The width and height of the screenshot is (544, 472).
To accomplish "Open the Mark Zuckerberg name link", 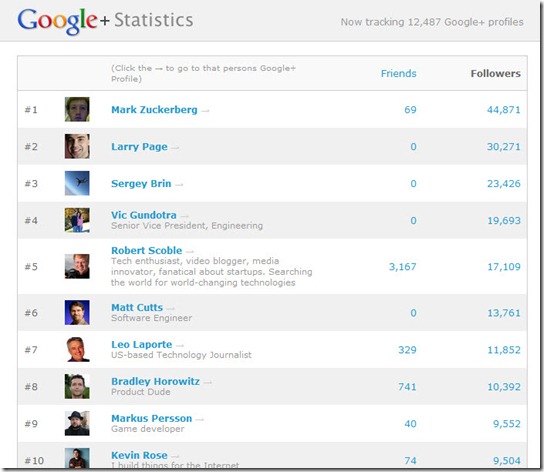I will pyautogui.click(x=154, y=110).
